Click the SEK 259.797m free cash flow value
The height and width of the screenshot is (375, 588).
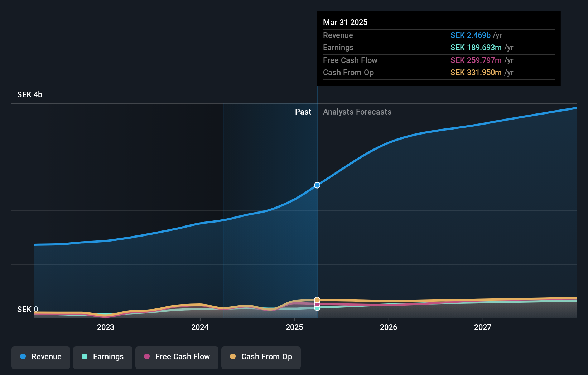click(x=476, y=60)
